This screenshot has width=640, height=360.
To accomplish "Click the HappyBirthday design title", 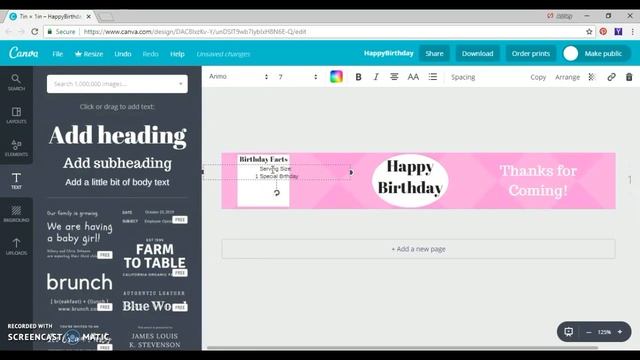I will pyautogui.click(x=389, y=53).
